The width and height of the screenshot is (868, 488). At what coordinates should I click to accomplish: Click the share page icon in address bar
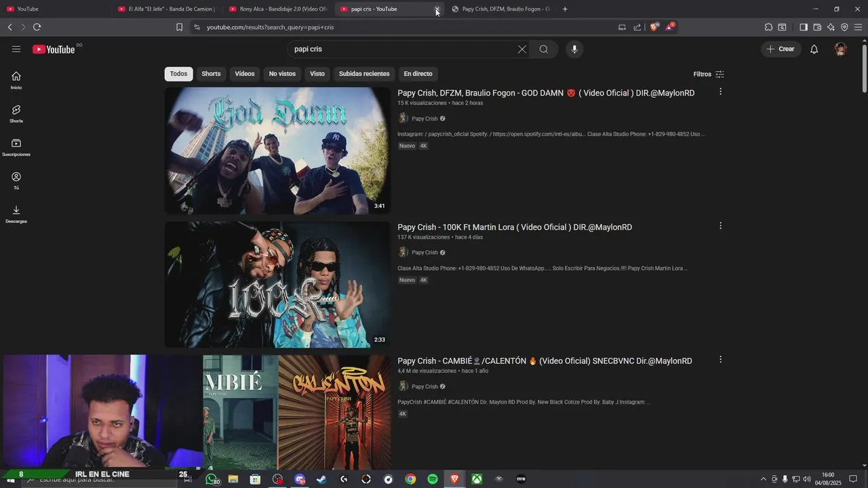click(637, 27)
